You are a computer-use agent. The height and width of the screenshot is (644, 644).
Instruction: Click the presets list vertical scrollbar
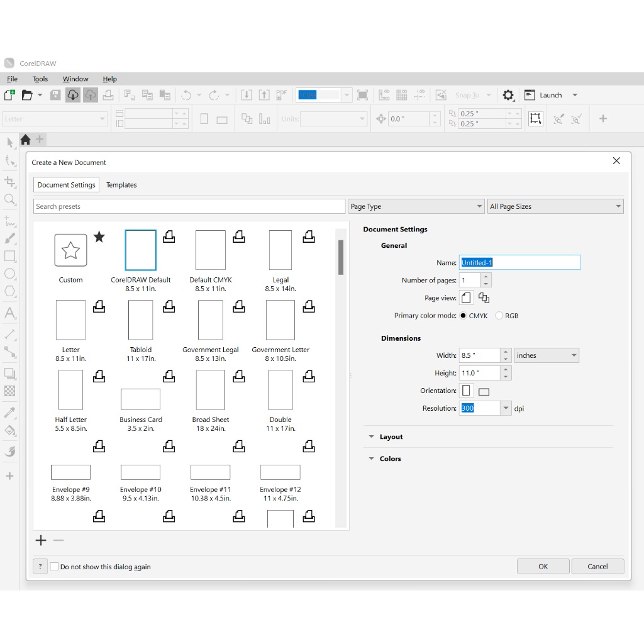point(341,258)
